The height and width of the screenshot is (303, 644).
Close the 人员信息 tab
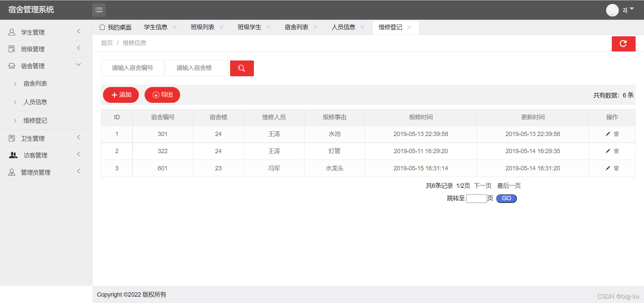363,27
